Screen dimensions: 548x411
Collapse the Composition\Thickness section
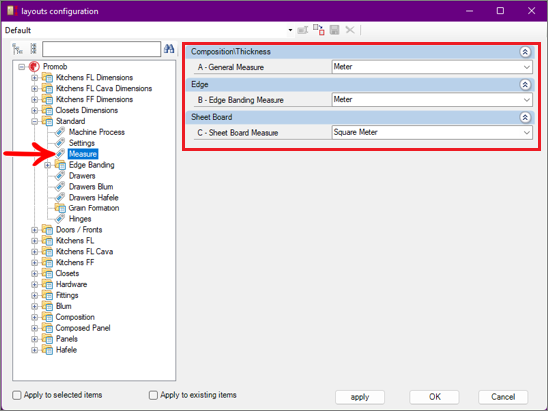pos(525,52)
